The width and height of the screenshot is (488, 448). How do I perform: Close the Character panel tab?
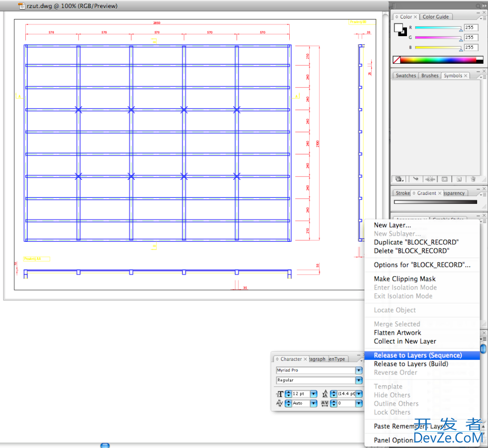tap(305, 359)
